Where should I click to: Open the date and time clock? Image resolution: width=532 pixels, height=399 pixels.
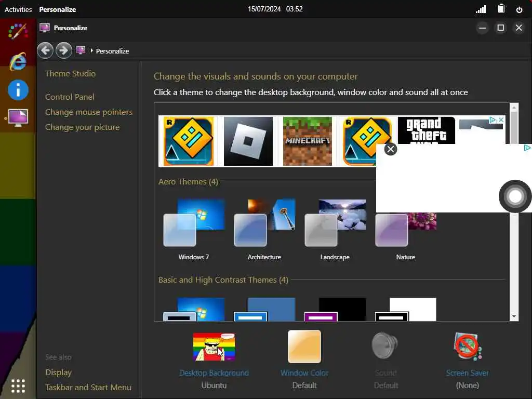(x=275, y=9)
